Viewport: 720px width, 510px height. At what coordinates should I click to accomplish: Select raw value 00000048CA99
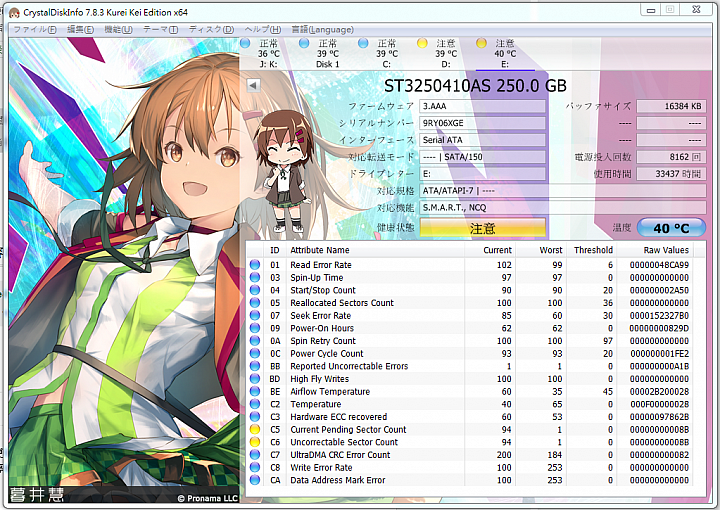(659, 265)
